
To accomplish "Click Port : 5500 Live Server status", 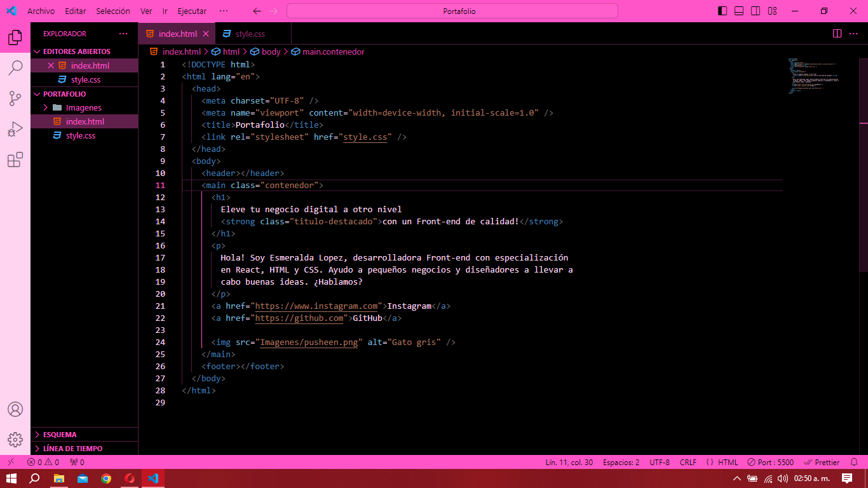I will pos(771,463).
